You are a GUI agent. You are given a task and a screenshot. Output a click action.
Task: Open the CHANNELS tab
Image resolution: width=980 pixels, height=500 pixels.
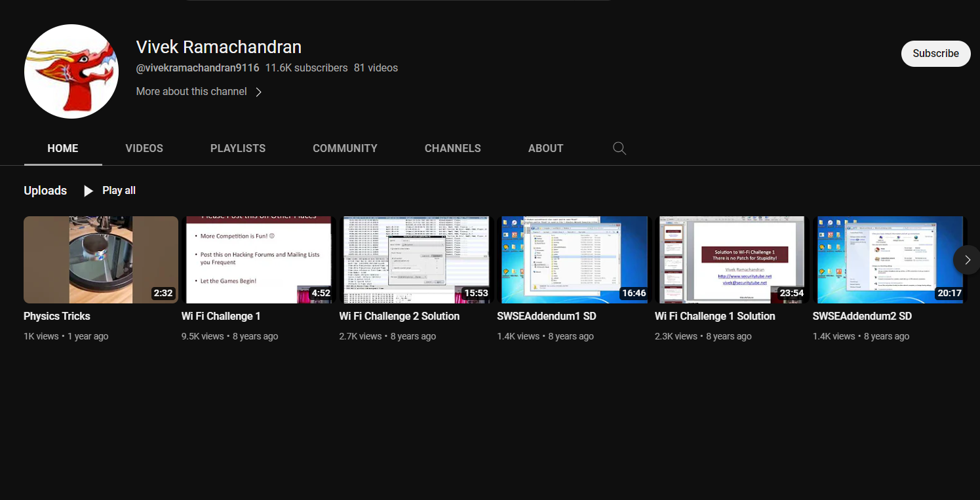point(452,148)
